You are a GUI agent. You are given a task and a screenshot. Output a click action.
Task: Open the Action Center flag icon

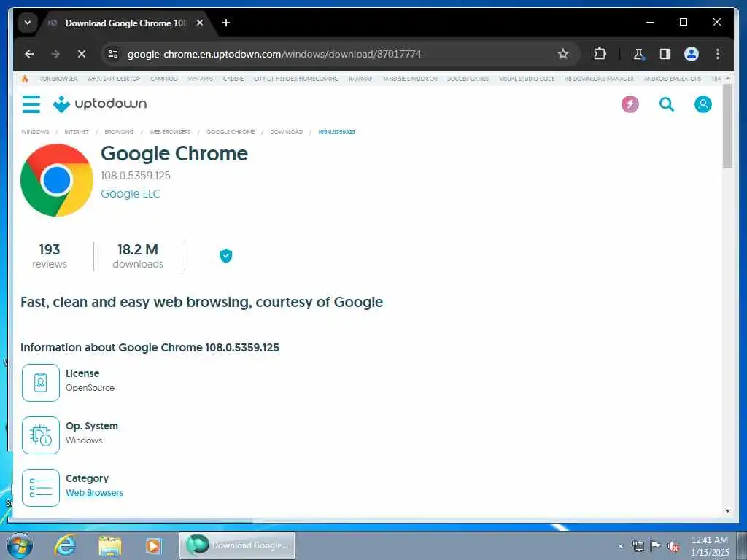coord(656,546)
